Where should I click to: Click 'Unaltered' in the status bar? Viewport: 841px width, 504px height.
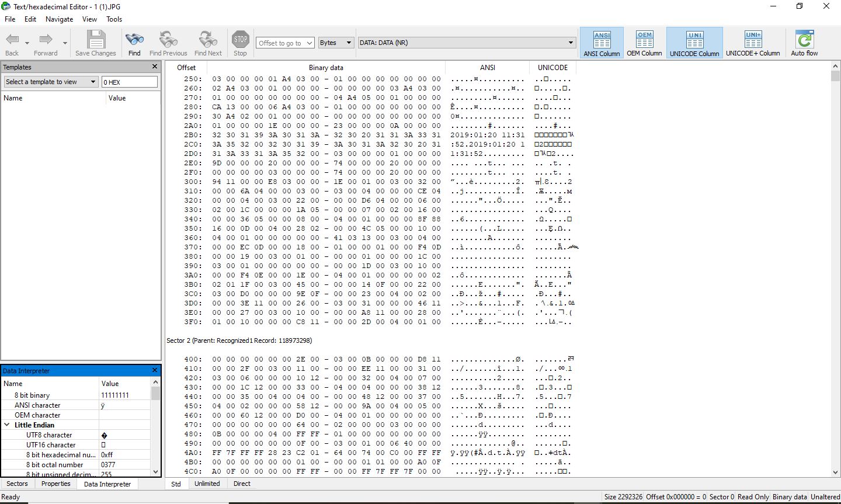pos(825,497)
